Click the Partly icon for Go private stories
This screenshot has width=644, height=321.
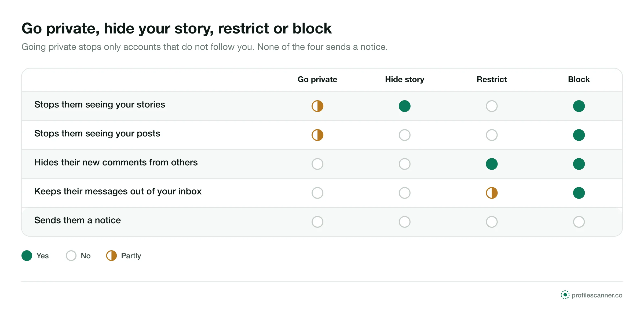coord(317,106)
